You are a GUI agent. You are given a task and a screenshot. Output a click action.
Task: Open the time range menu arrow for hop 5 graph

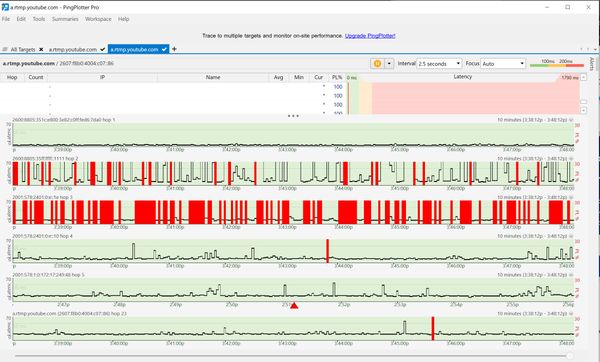tap(571, 275)
